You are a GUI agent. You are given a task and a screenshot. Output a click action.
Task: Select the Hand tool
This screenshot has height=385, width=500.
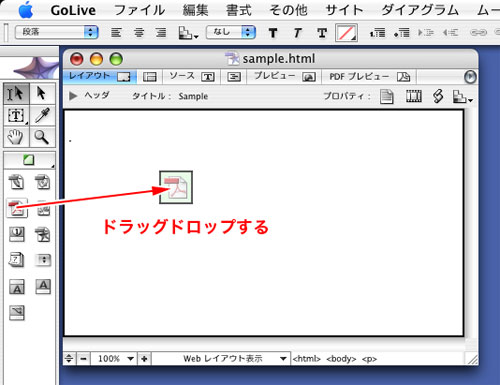pyautogui.click(x=16, y=137)
